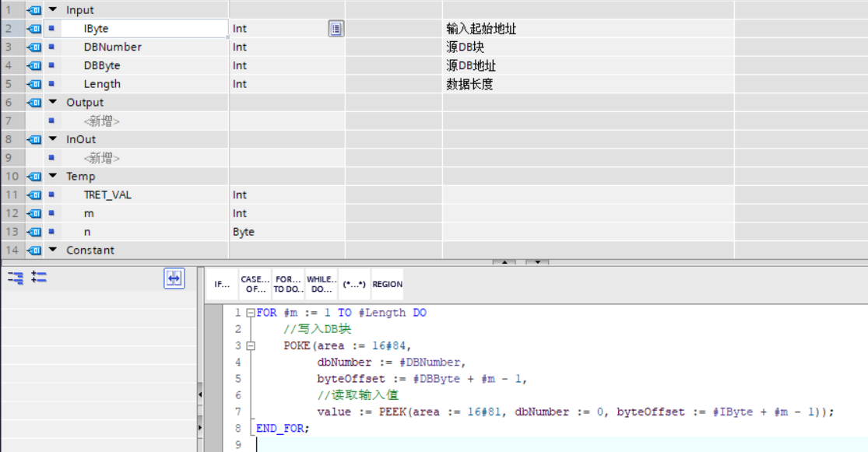868x452 pixels.
Task: Insert a (*...*) comment block snippet
Action: (354, 282)
